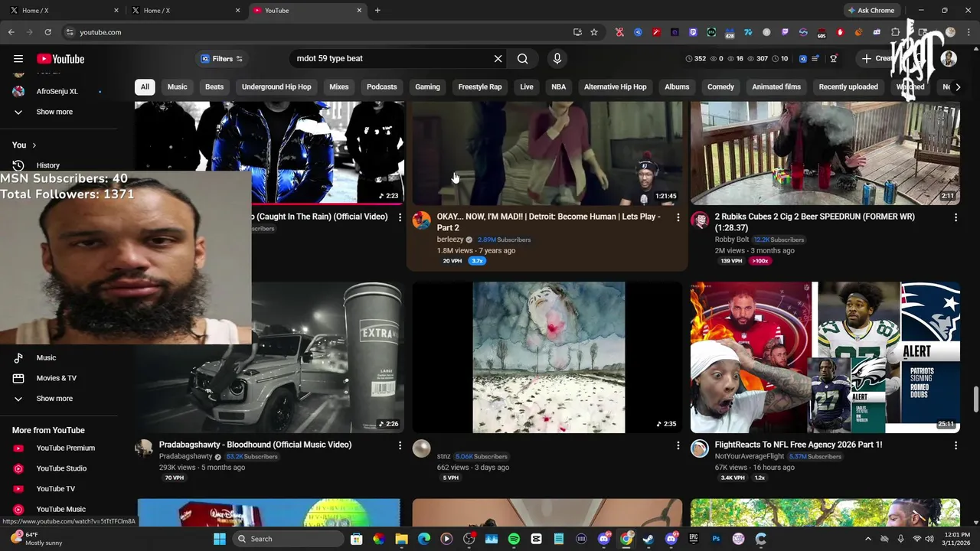The width and height of the screenshot is (980, 551).
Task: Open the Windows Start button
Action: point(220,539)
